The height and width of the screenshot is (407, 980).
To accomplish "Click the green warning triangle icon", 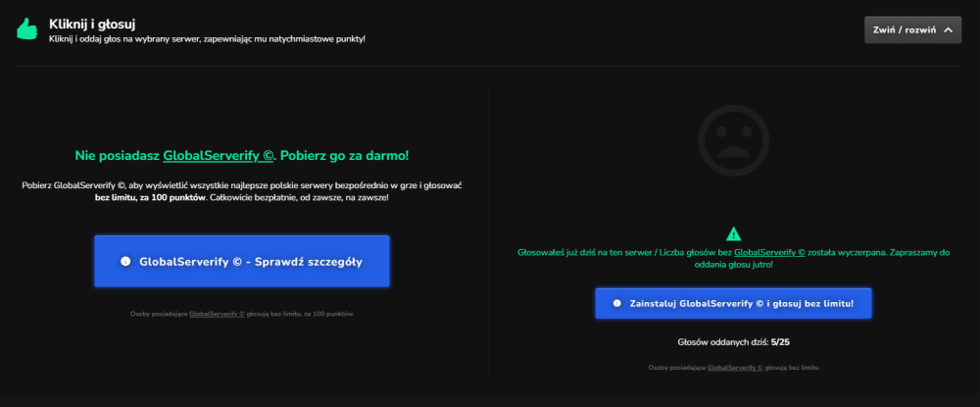I will 733,233.
